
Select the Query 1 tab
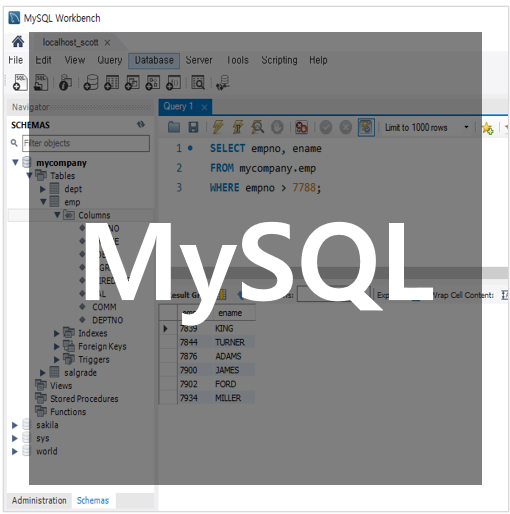pyautogui.click(x=178, y=106)
